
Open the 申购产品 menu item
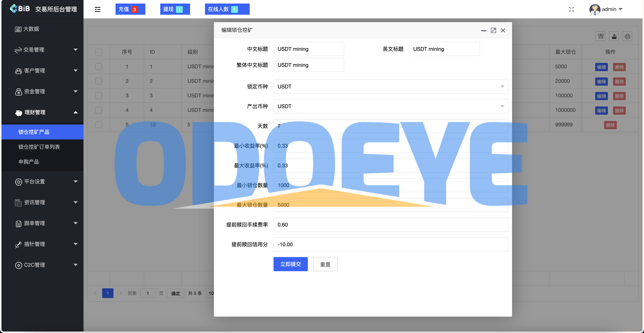(42, 162)
